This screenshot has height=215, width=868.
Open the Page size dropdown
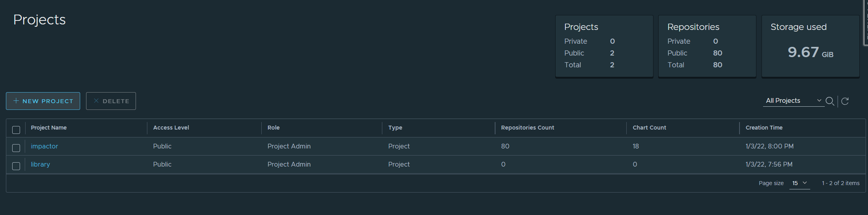click(800, 183)
